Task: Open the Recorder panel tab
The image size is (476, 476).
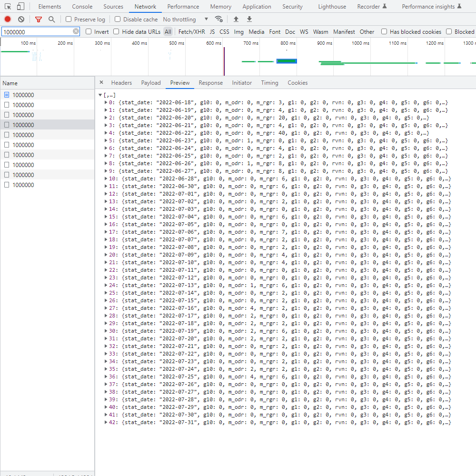Action: pyautogui.click(x=372, y=6)
